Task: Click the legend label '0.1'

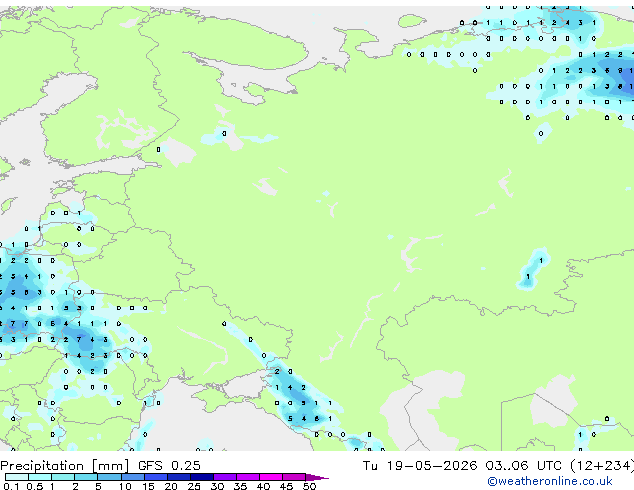Action: [11, 486]
